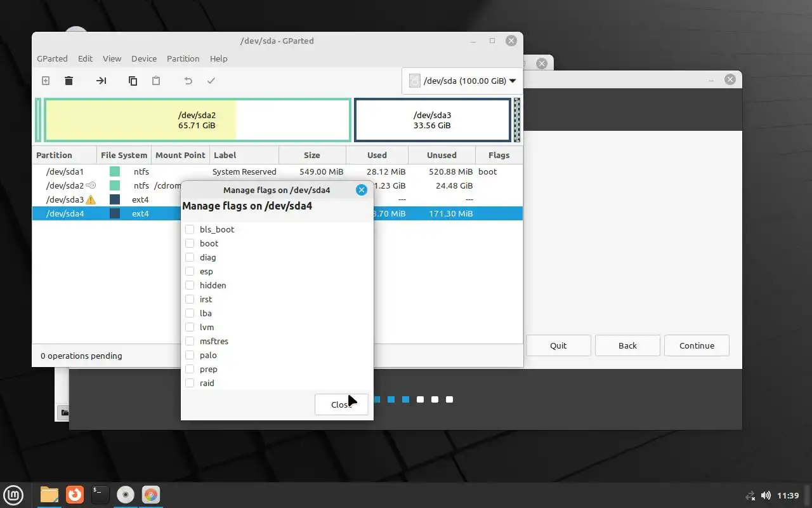Enable the diag flag checkbox
This screenshot has height=508, width=812.
click(x=190, y=257)
